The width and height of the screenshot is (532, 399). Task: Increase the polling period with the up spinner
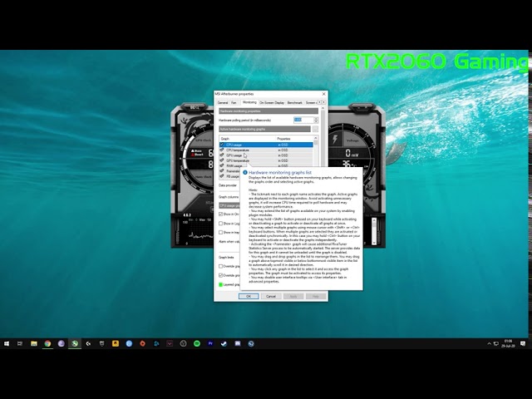316,118
